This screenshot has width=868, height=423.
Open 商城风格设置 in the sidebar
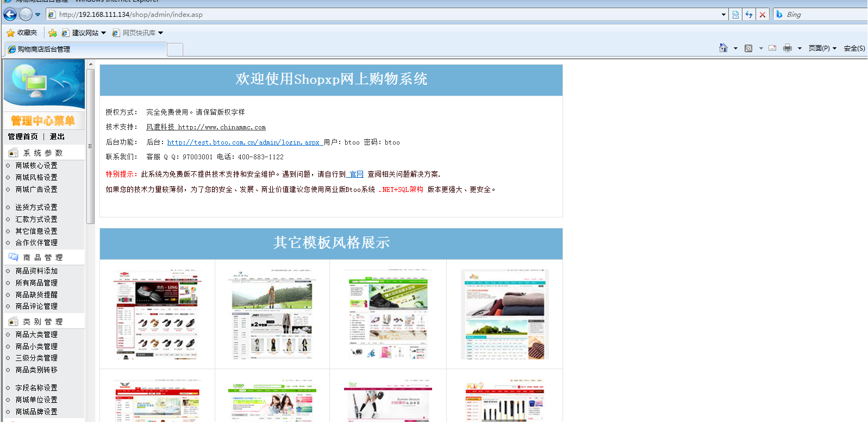(x=36, y=177)
